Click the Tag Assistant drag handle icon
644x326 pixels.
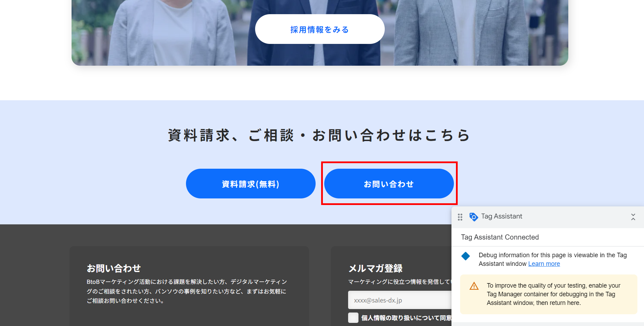460,217
